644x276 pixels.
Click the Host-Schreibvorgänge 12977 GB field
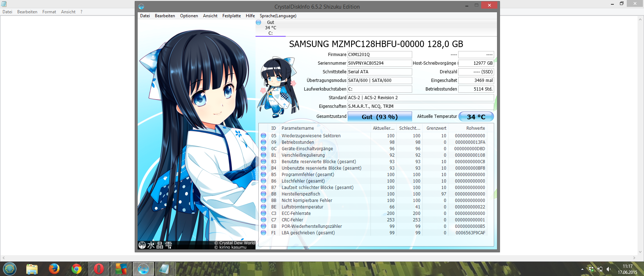pos(476,63)
